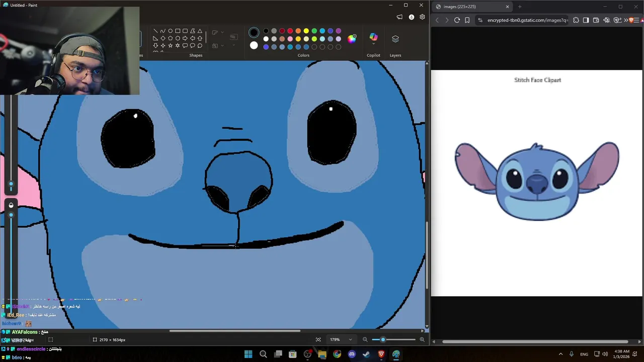Viewport: 644px width, 362px height.
Task: Open Steam from the taskbar
Action: 366,354
